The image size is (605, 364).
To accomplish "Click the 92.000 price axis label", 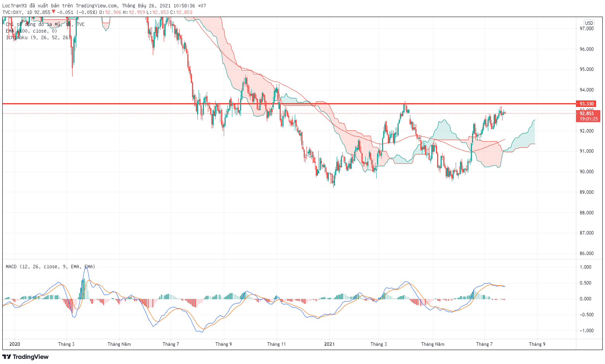I will (586, 131).
